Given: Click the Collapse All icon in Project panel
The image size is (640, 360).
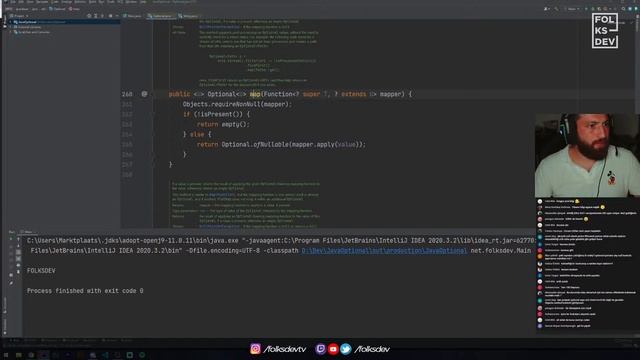Looking at the screenshot, I should 102,16.
